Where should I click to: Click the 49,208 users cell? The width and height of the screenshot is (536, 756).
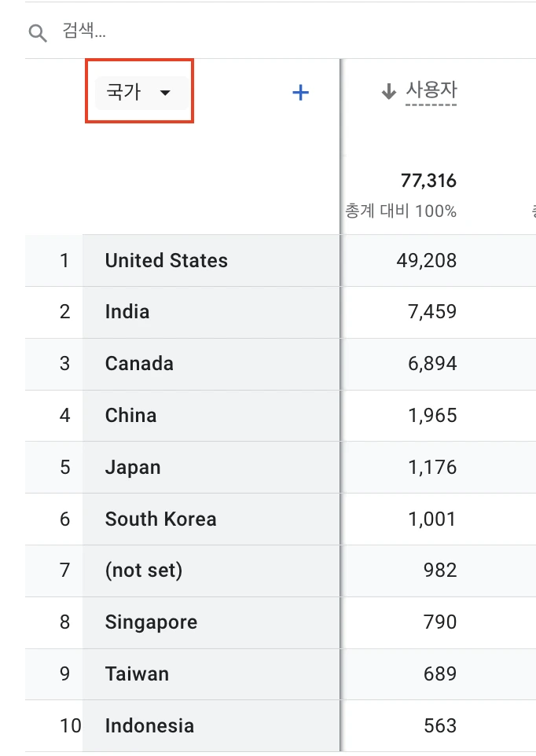coord(428,261)
